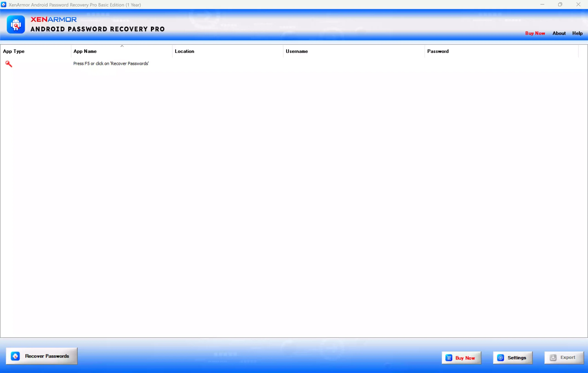Toggle sort arrow above App Name column
This screenshot has width=588, height=373.
click(x=122, y=46)
